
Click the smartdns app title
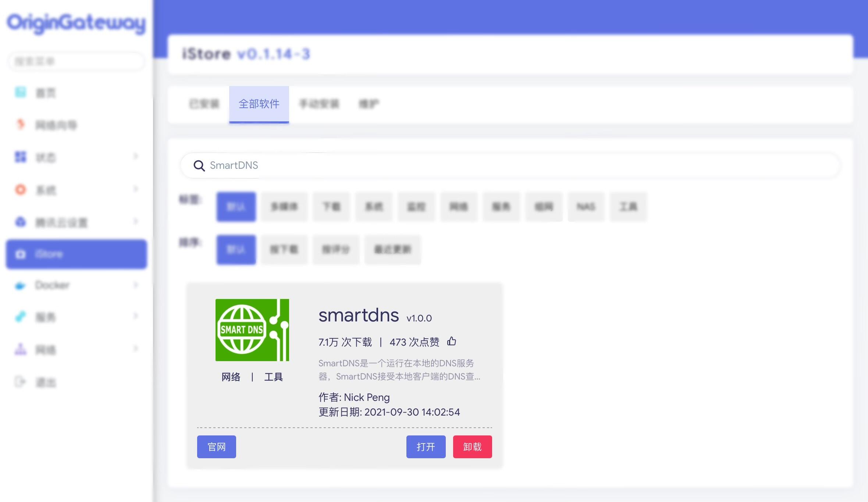(359, 315)
